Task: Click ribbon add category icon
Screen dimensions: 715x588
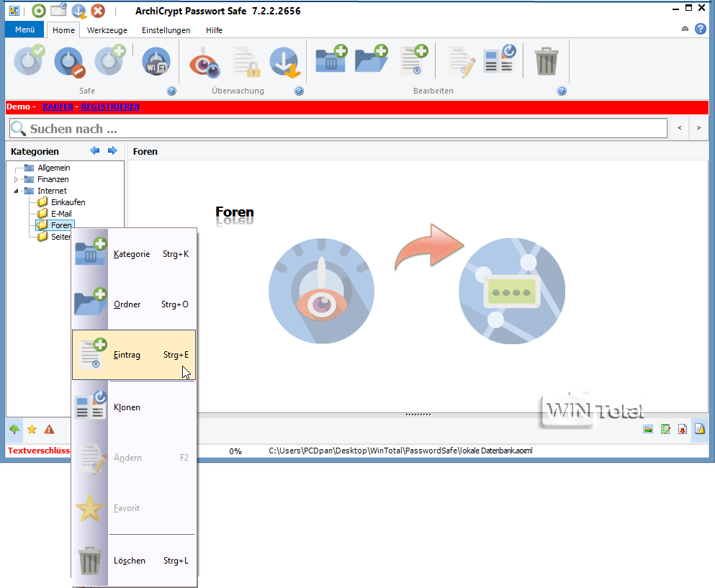Action: pos(331,59)
